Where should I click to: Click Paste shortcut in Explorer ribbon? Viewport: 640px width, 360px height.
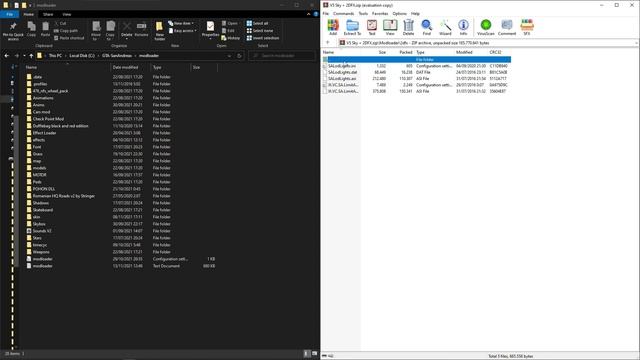(69, 38)
